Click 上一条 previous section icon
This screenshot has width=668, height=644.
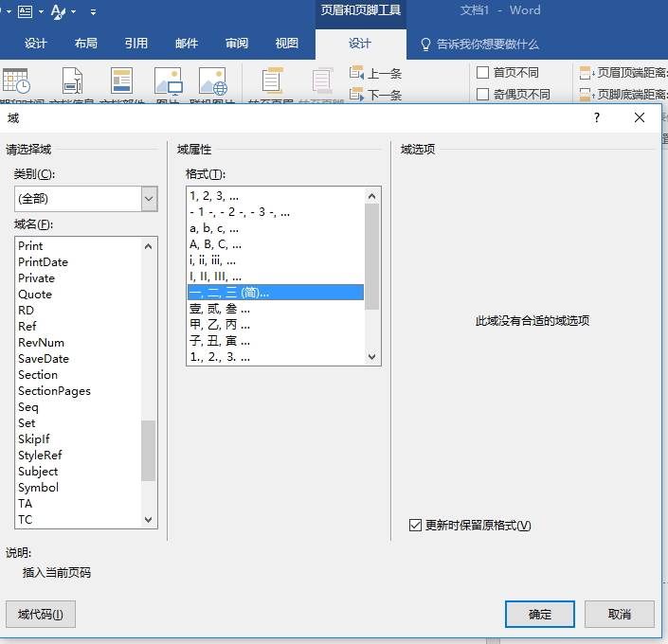pos(356,73)
